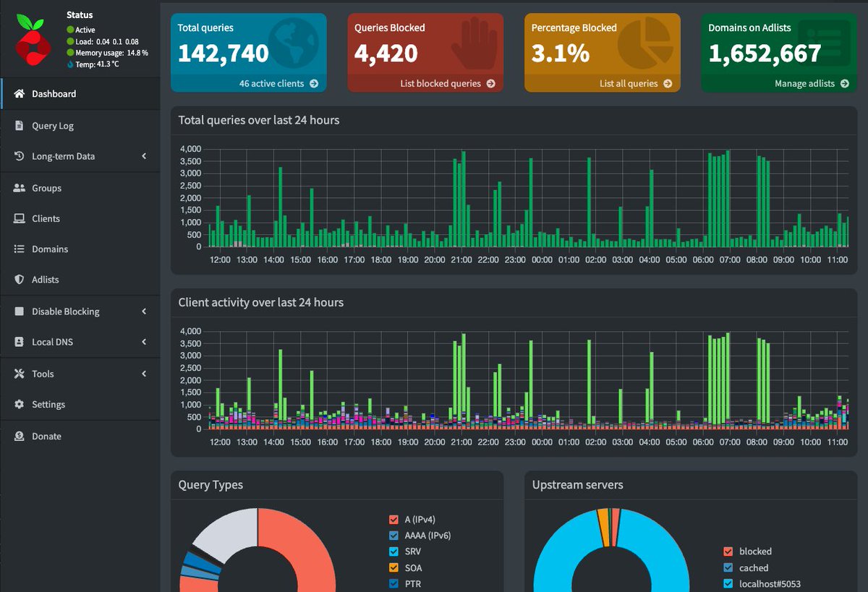Viewport: 868px width, 592px height.
Task: Open Adlists menu item
Action: [x=80, y=279]
